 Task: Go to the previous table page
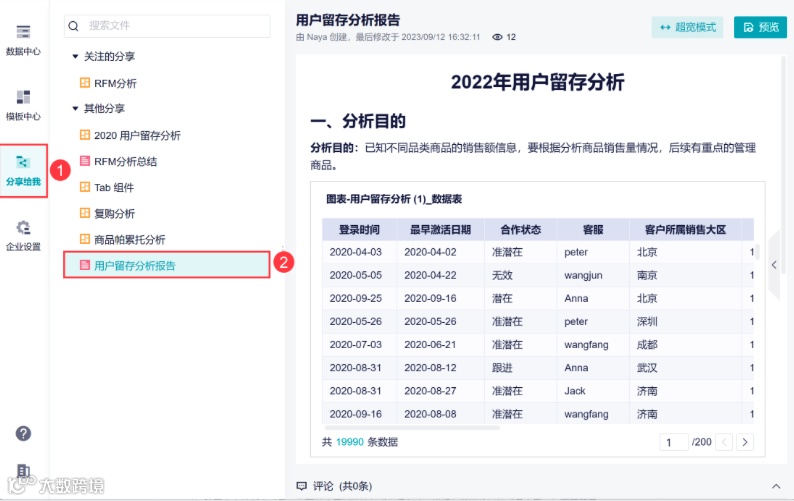coord(724,442)
